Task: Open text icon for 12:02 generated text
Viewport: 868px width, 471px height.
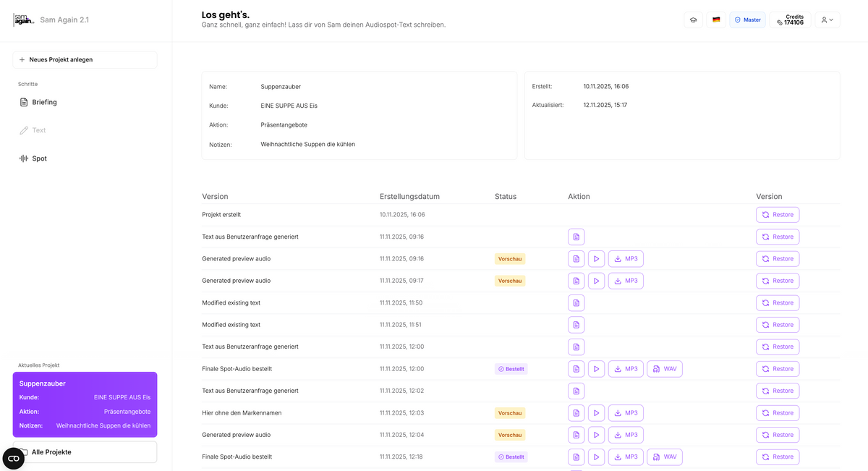Action: (x=576, y=391)
